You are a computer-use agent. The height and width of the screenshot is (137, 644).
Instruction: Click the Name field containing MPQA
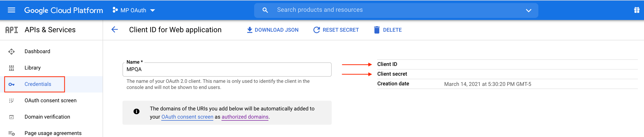click(x=227, y=70)
